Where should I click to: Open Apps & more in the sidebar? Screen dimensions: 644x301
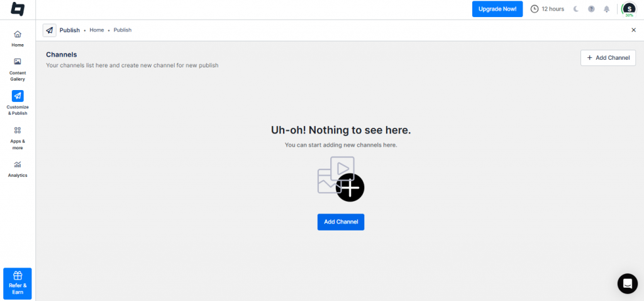tap(18, 130)
